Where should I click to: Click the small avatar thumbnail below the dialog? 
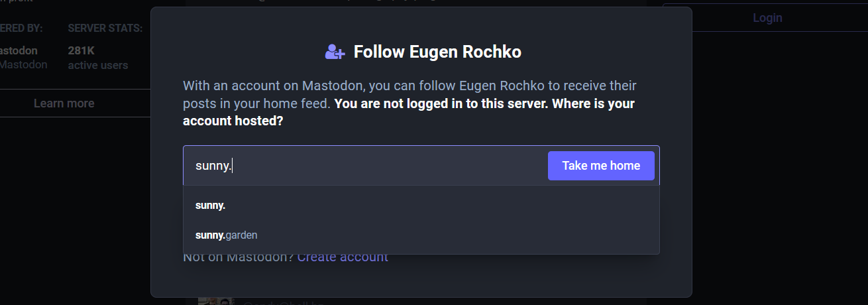click(x=216, y=301)
